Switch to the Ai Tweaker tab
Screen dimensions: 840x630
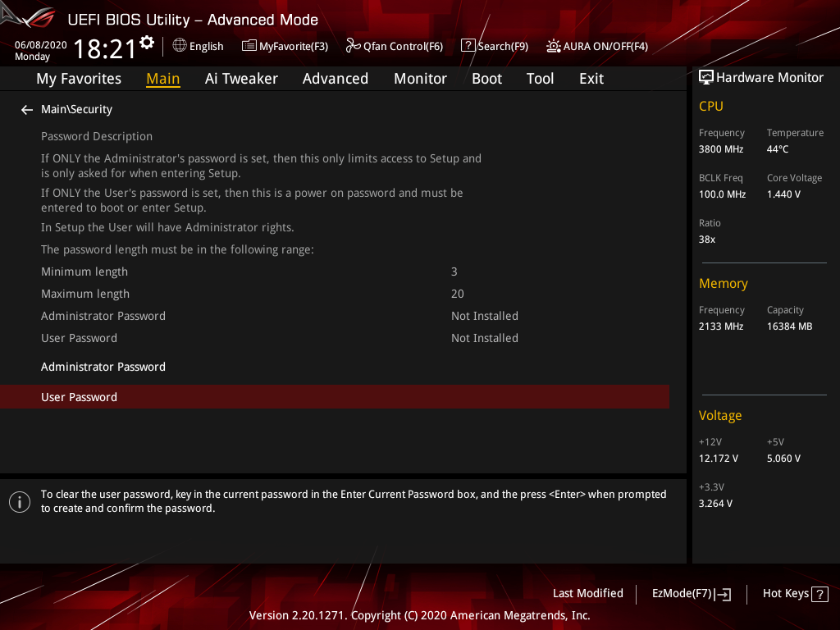click(x=241, y=79)
